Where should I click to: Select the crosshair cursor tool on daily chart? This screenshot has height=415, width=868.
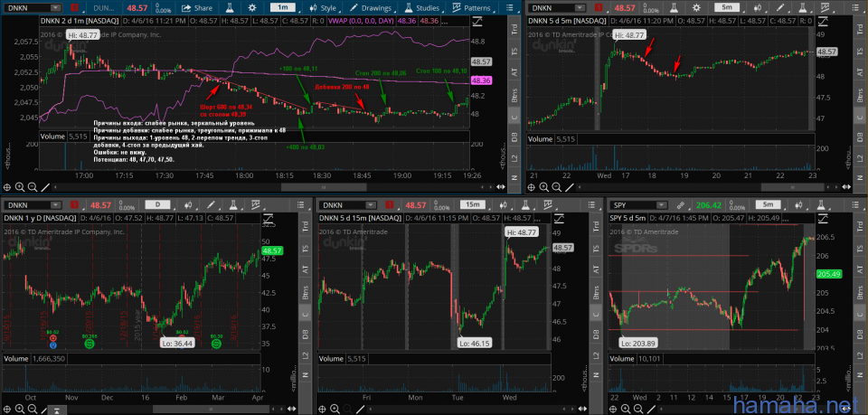8,409
